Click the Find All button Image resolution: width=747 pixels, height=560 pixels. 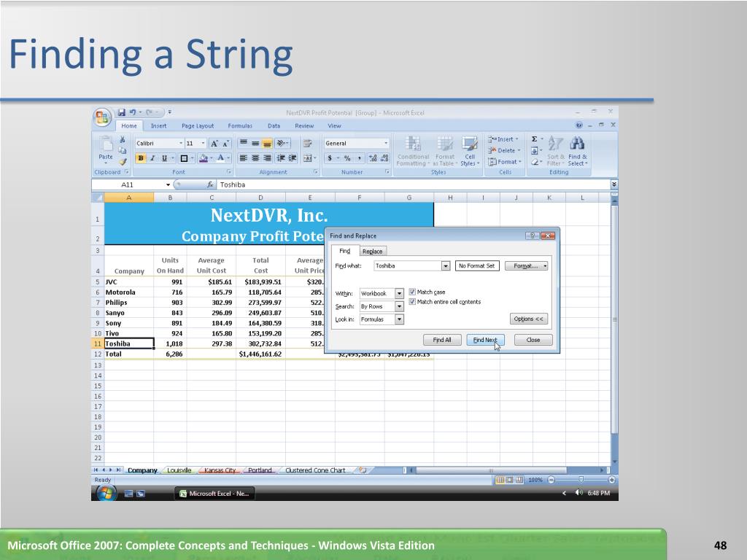point(441,340)
